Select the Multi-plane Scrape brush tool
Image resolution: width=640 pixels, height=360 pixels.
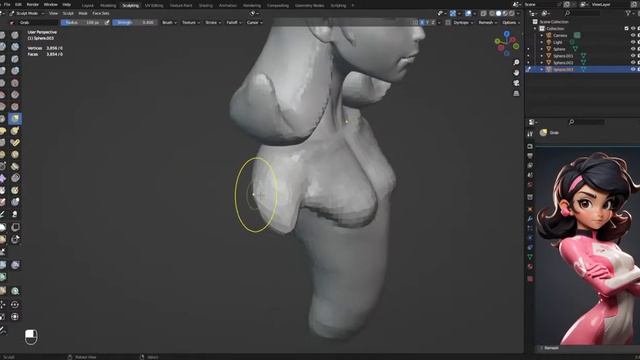tap(15, 107)
